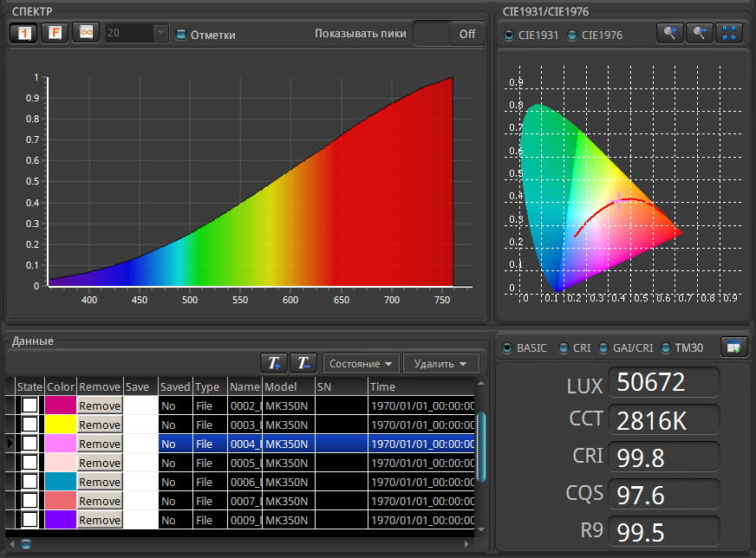Image resolution: width=756 pixels, height=558 pixels.
Task: Check State box for row 0007
Action: tap(29, 501)
